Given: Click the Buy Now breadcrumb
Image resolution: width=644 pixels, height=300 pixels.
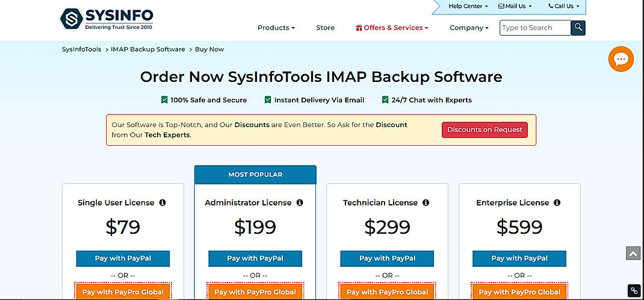Looking at the screenshot, I should (209, 49).
